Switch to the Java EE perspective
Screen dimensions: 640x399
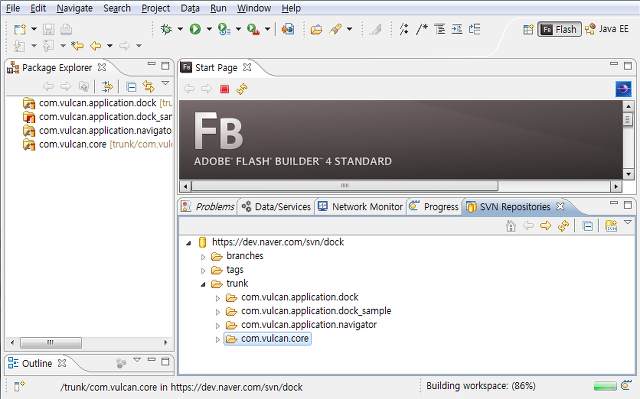pyautogui.click(x=607, y=29)
